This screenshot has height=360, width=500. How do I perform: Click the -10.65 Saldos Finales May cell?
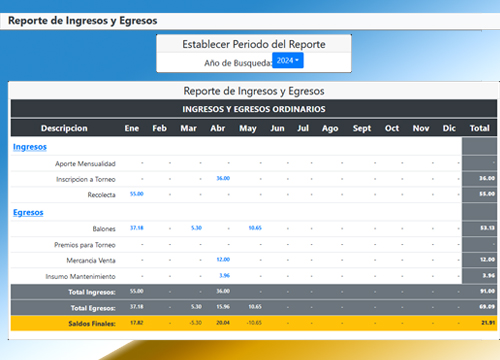pos(254,323)
